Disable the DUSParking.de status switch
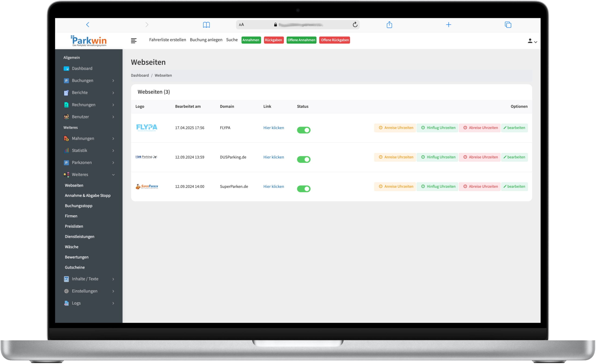 pos(304,159)
